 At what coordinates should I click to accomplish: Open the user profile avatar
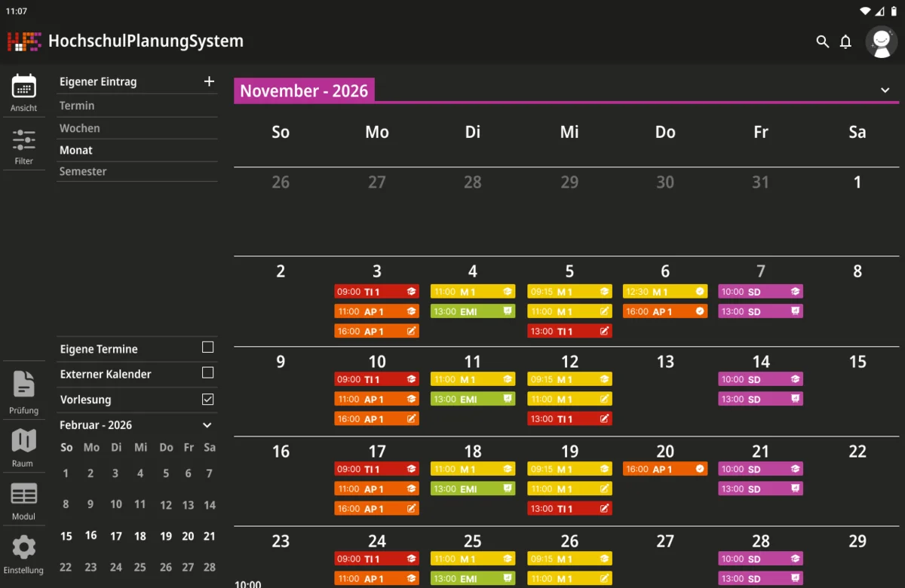click(881, 41)
